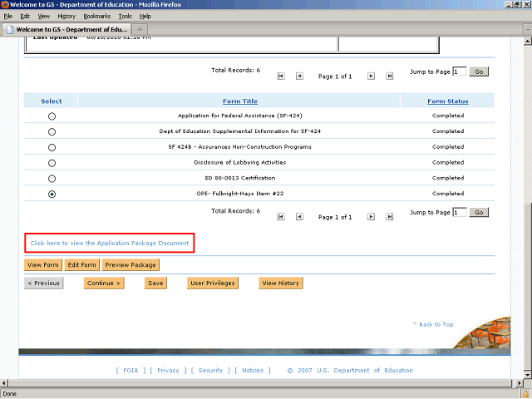Open the tab list dropdown at tab bar end
Viewport: 532px width, 399px height.
click(528, 30)
